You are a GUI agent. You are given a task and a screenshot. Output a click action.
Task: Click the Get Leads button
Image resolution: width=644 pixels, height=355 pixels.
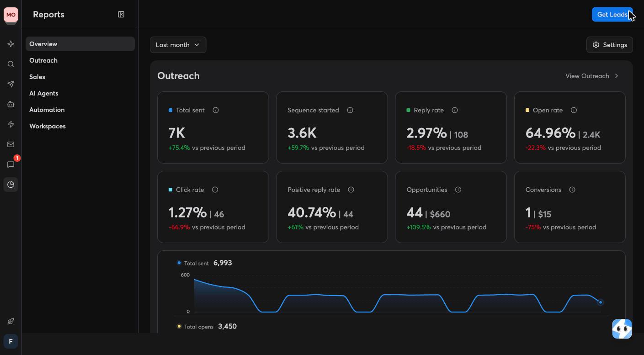[612, 15]
